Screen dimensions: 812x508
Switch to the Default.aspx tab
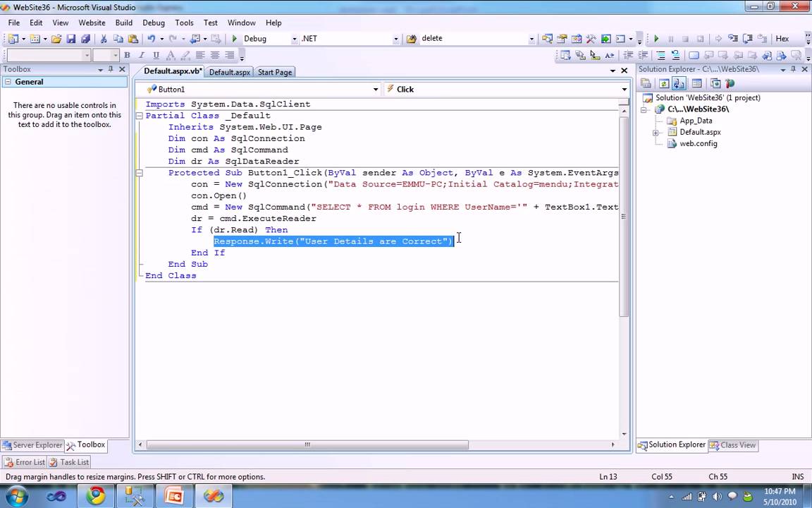[229, 72]
